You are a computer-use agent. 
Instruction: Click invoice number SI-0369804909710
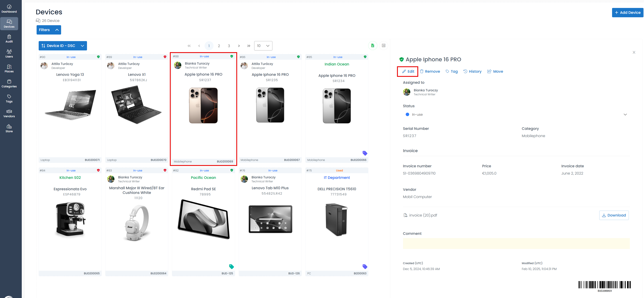(x=419, y=174)
